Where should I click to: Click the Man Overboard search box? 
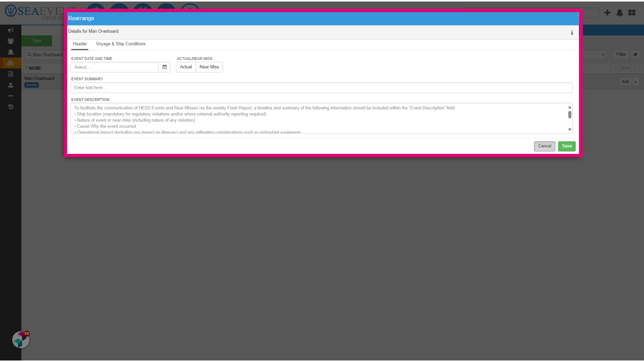44,55
